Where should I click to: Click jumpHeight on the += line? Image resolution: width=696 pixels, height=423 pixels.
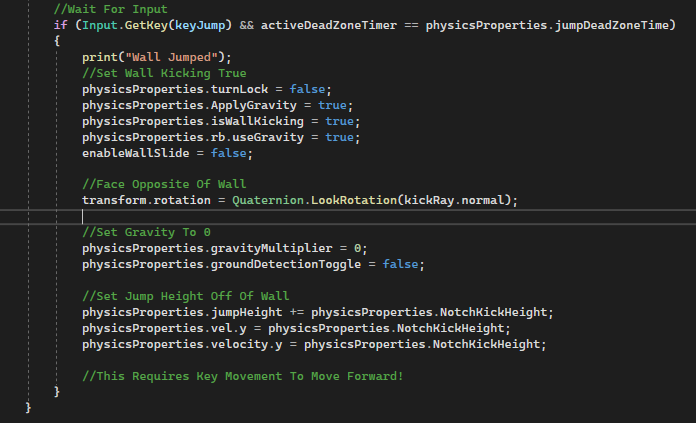click(x=246, y=312)
